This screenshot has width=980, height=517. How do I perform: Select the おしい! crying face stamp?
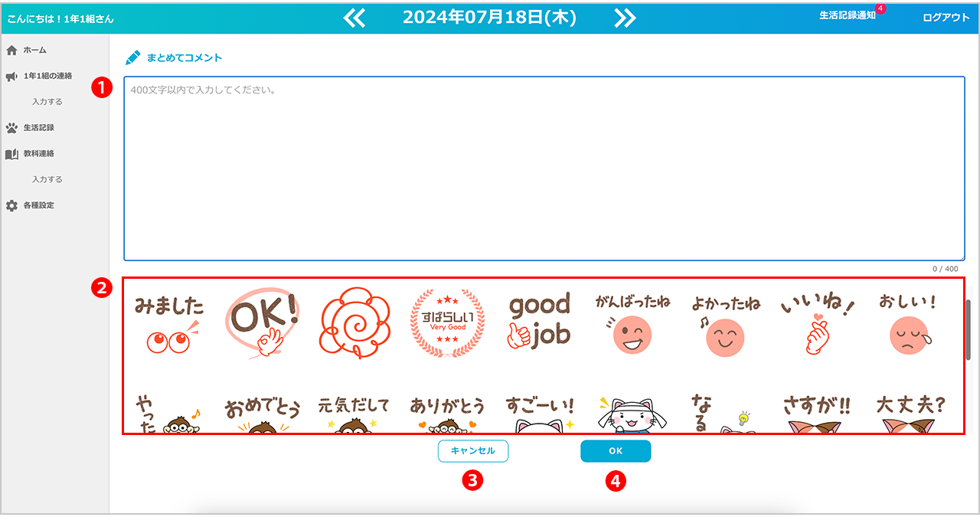908,325
